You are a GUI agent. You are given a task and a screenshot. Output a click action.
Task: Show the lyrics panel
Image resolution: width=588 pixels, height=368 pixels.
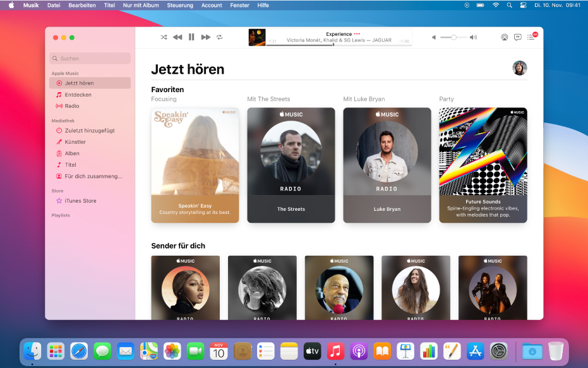tap(518, 37)
